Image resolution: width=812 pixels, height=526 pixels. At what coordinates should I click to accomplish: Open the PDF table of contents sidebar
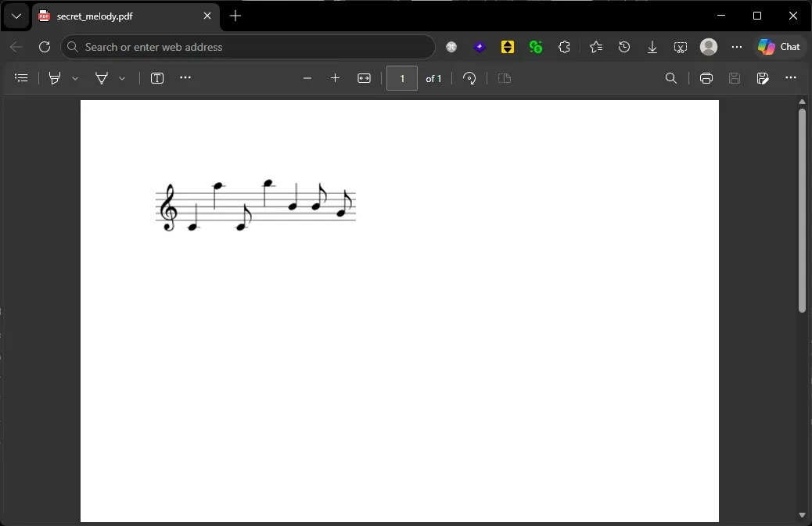pyautogui.click(x=21, y=78)
